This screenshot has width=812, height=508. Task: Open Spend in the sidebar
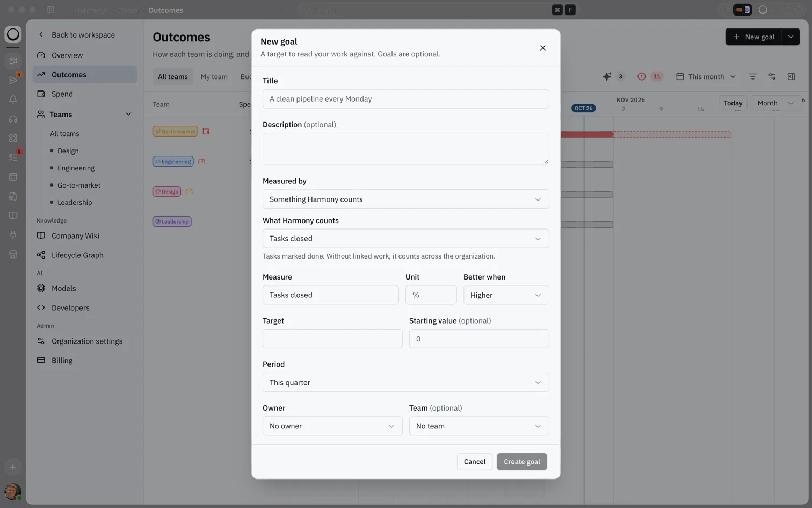pos(85,94)
